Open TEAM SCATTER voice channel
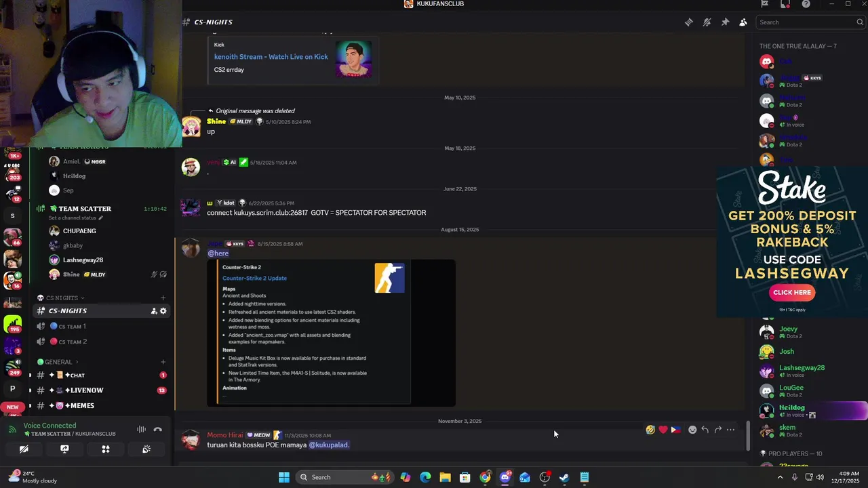 102,209
